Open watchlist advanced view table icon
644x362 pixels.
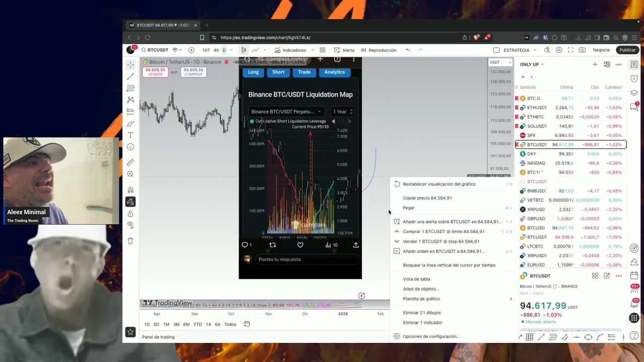pyautogui.click(x=607, y=64)
